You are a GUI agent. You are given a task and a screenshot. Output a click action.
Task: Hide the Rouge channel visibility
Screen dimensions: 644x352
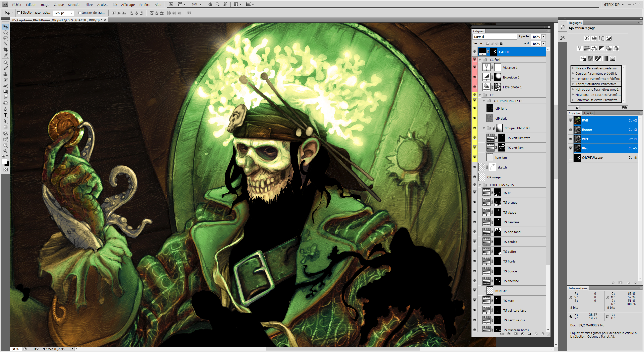(x=570, y=129)
